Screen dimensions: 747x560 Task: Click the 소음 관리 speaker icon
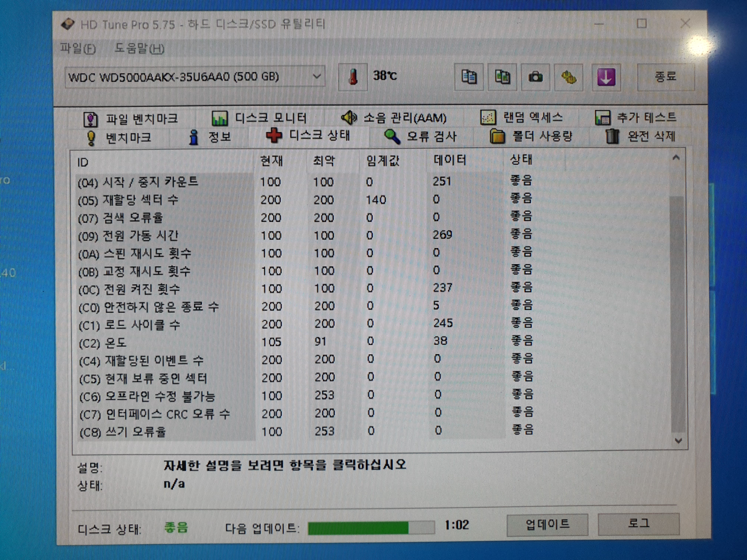coord(349,117)
